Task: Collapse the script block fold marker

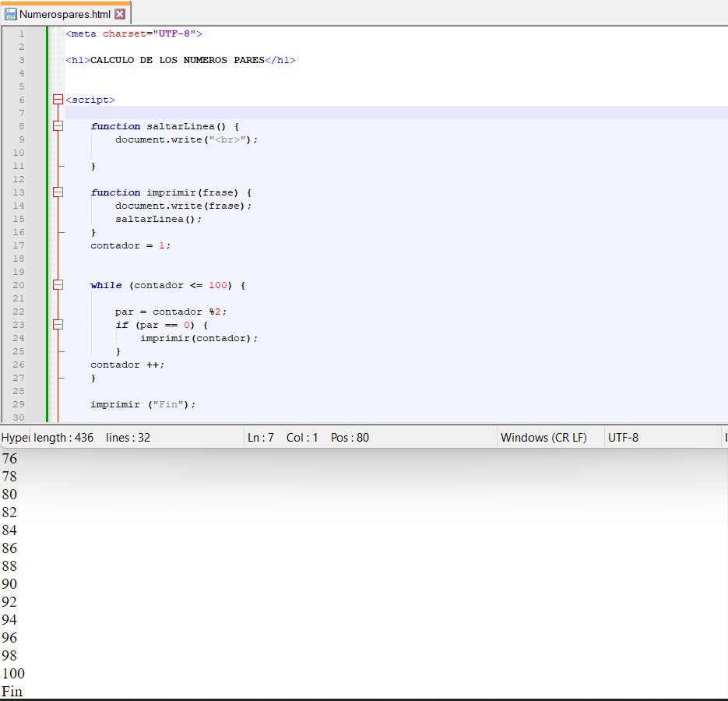Action: click(58, 100)
